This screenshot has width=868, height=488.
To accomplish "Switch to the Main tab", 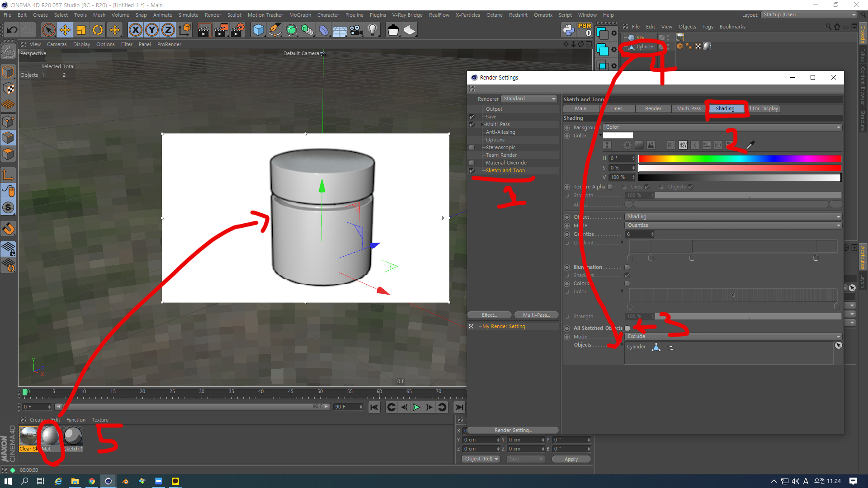I will [580, 109].
